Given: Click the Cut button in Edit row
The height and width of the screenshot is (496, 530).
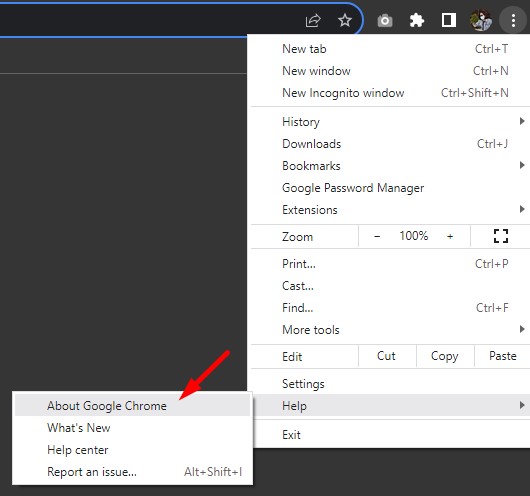Looking at the screenshot, I should [387, 356].
